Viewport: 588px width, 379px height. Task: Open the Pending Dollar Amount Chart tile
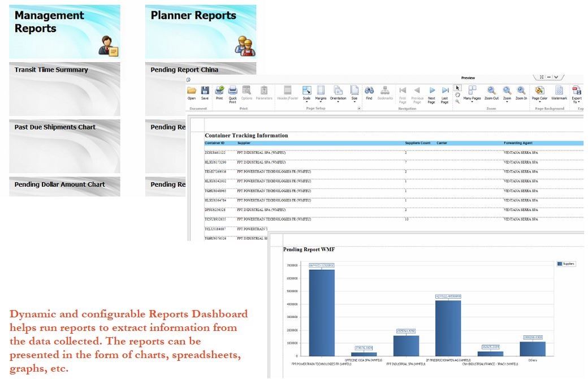(64, 187)
